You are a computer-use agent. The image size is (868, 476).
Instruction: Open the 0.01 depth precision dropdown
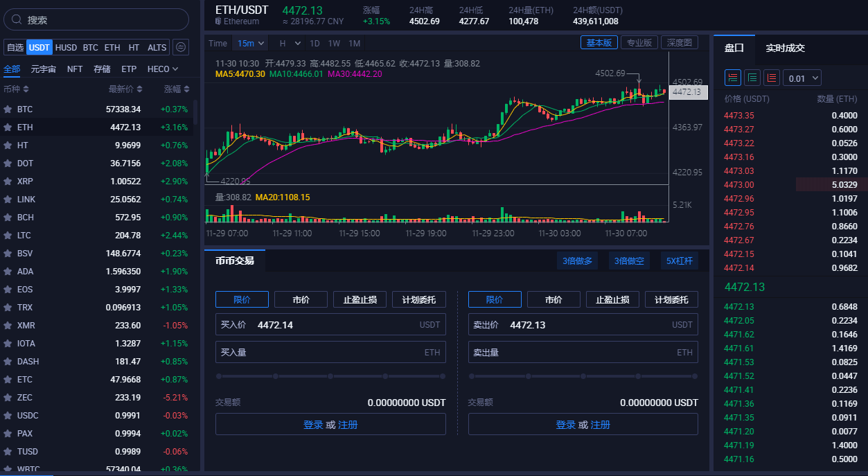coord(802,78)
